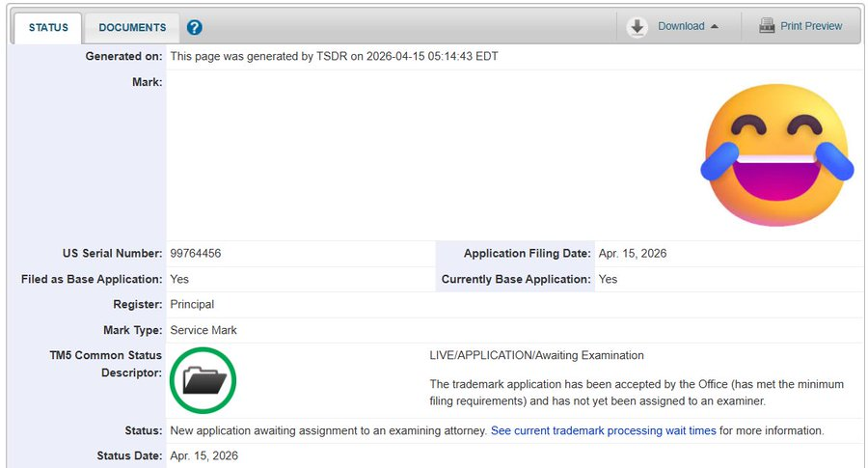
Task: Click the New application awaiting assignment text
Action: tap(328, 430)
